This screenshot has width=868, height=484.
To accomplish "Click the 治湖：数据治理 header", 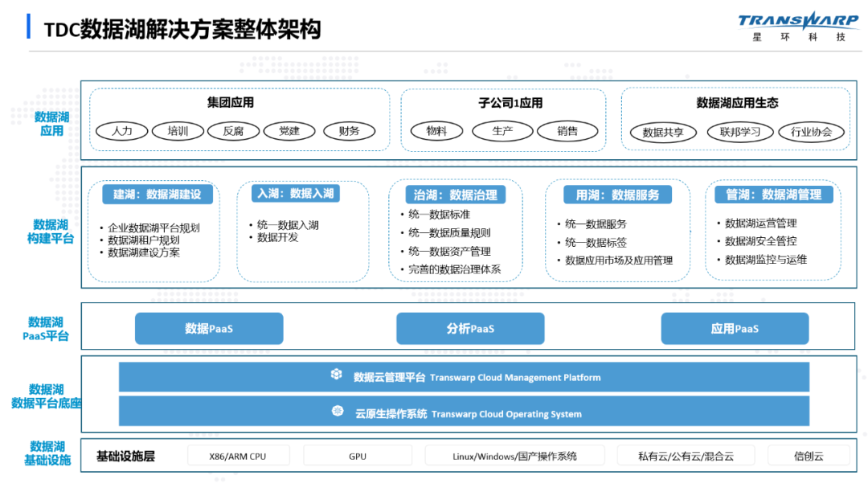I will pyautogui.click(x=456, y=195).
